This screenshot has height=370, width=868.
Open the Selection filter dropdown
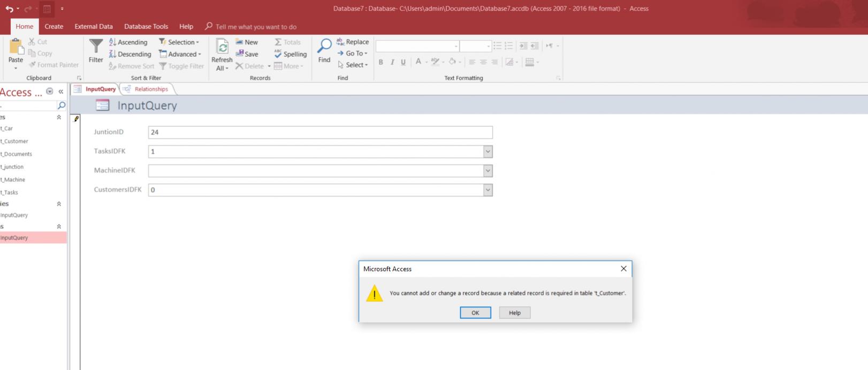pyautogui.click(x=179, y=42)
